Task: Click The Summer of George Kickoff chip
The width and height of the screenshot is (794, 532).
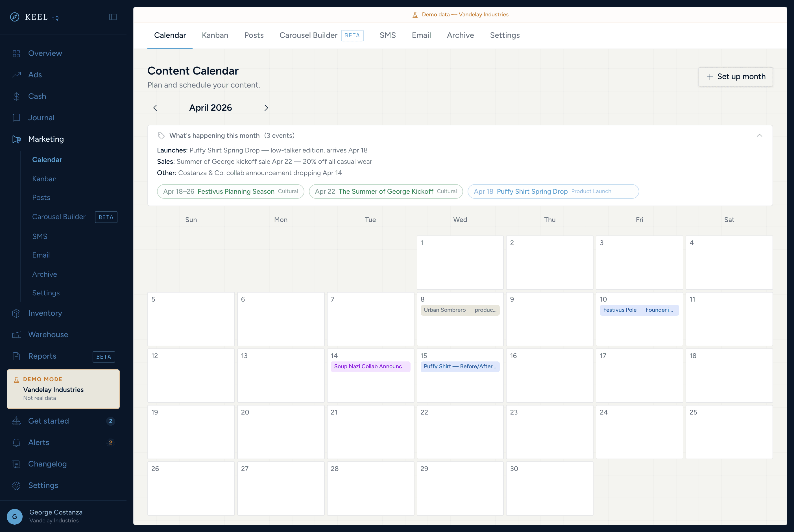Action: 386,191
